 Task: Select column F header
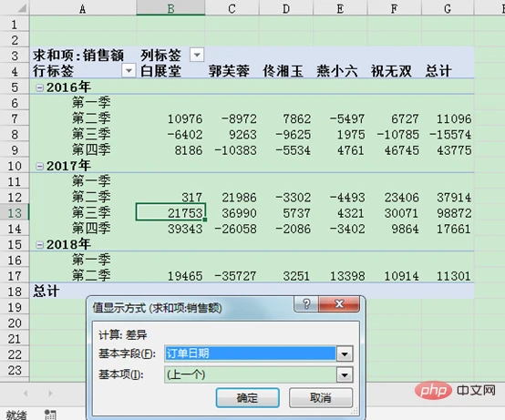[394, 8]
